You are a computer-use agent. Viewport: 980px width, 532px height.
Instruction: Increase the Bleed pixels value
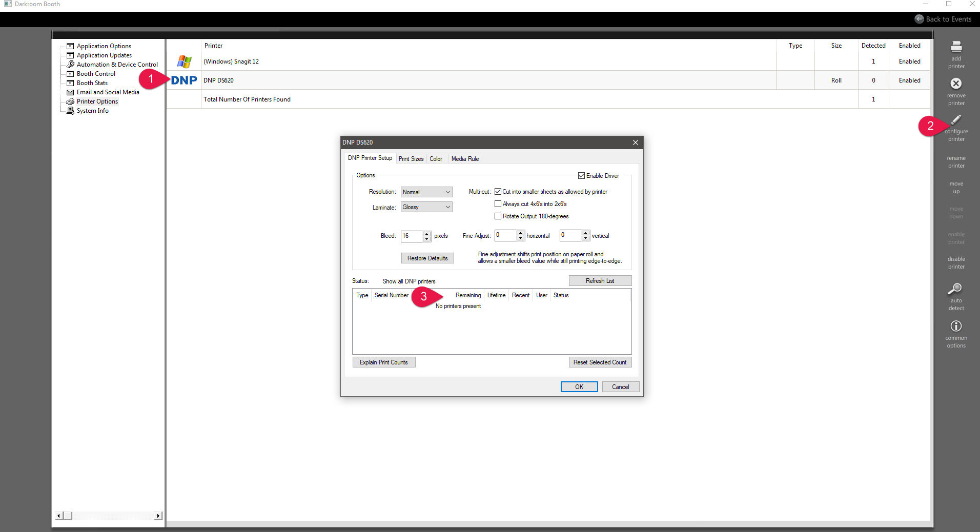coord(427,233)
